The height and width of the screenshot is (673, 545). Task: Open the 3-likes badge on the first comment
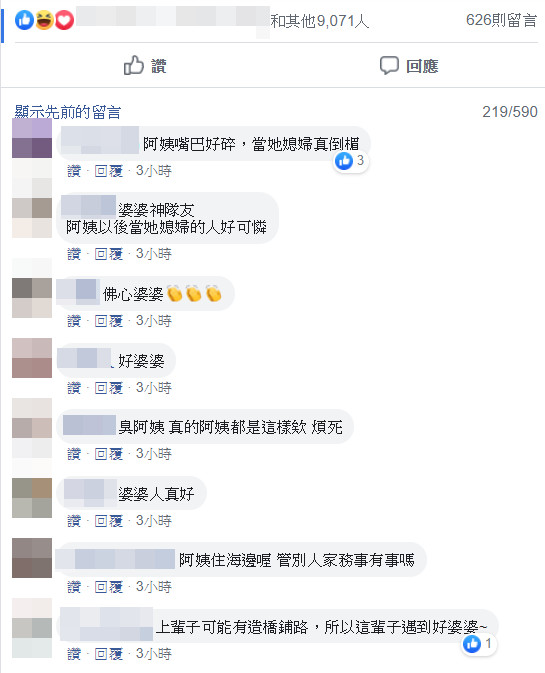point(351,161)
